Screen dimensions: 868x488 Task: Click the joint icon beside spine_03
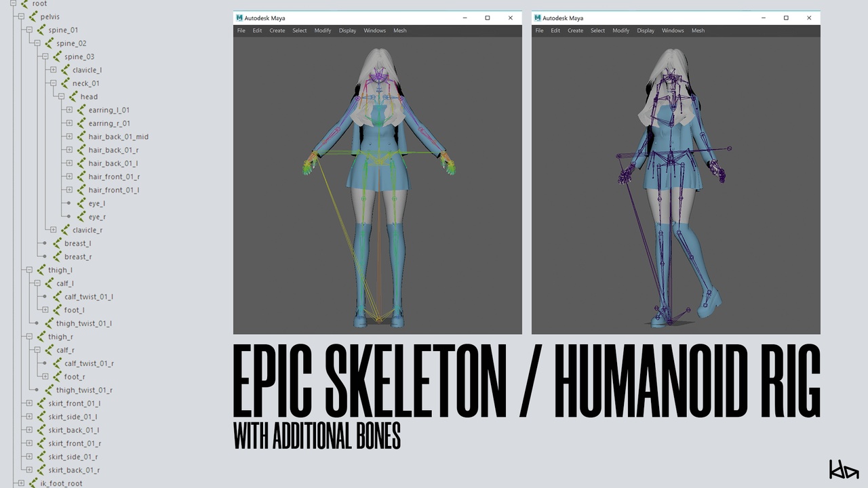(57, 56)
